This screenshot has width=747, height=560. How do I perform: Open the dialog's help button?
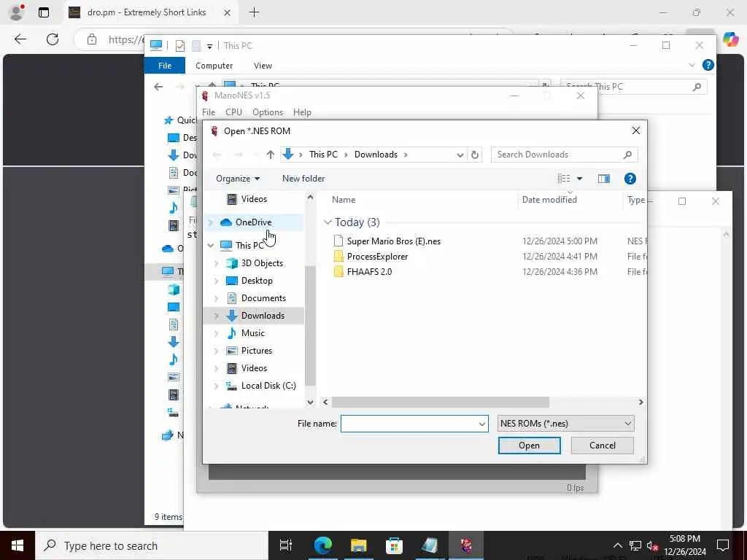coord(630,179)
